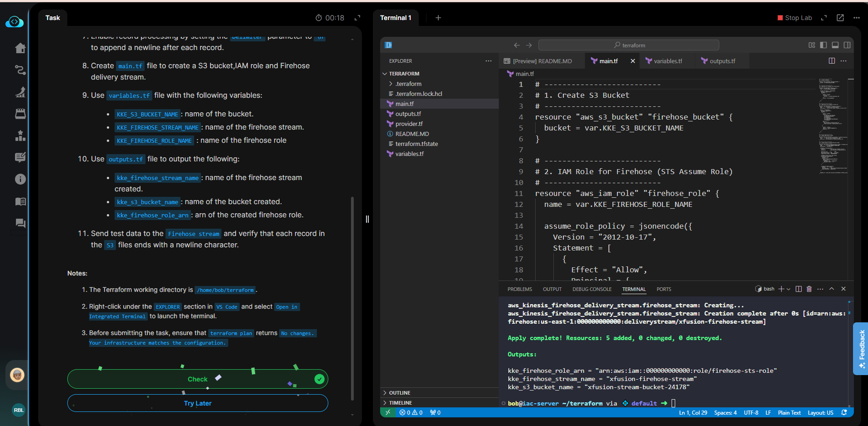This screenshot has width=868, height=426.
Task: Toggle the bottom panel layout button
Action: (x=835, y=45)
